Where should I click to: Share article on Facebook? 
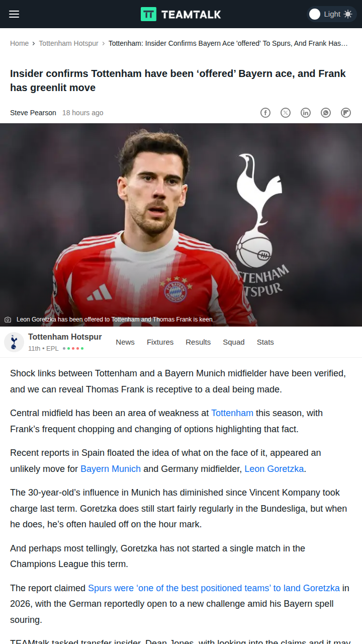click(x=265, y=113)
